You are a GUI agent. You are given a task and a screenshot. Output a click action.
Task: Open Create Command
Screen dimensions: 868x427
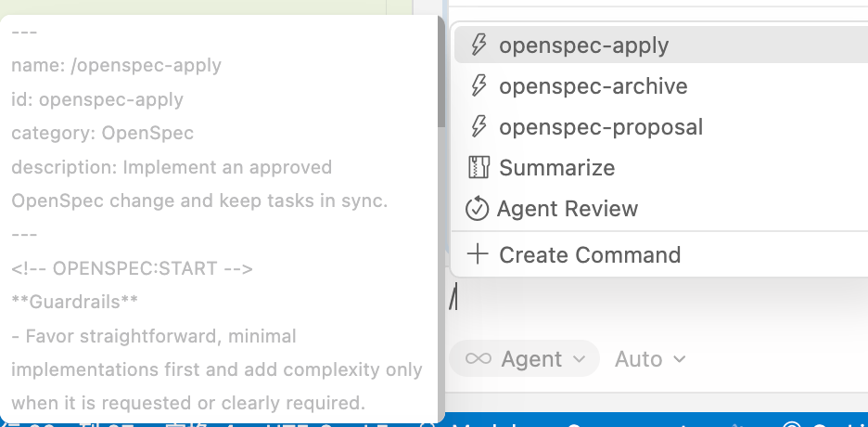click(x=589, y=254)
